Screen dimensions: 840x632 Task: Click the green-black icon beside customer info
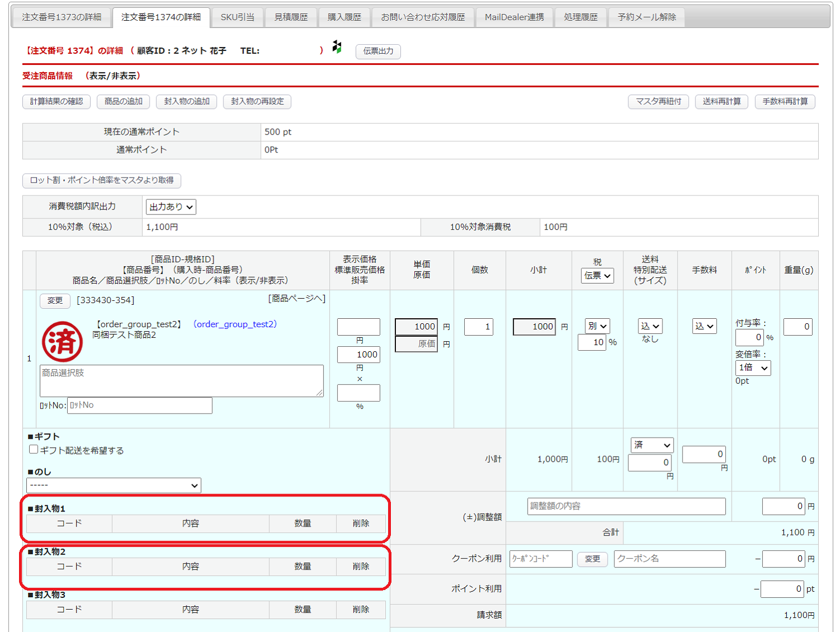pyautogui.click(x=337, y=47)
